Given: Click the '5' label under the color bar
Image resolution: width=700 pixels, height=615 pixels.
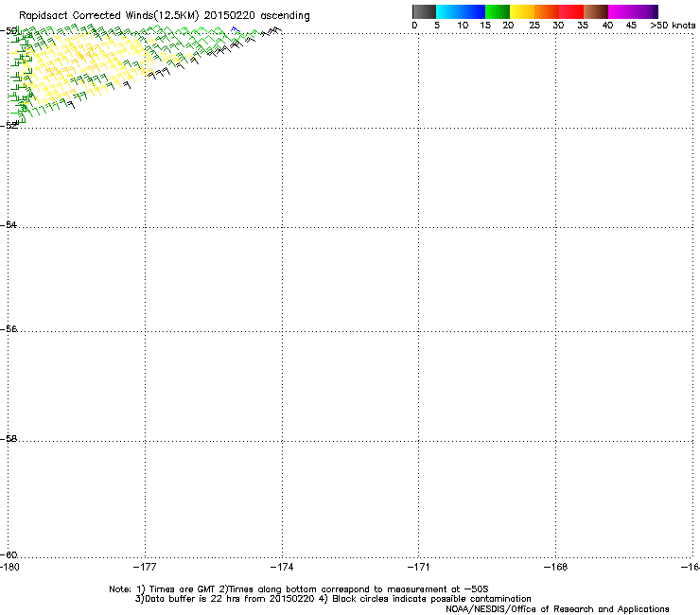Looking at the screenshot, I should click(x=437, y=26).
